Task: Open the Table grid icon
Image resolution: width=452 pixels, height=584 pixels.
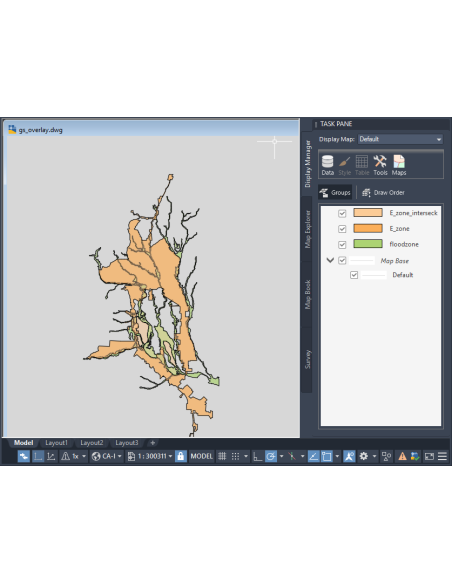Action: click(x=362, y=165)
